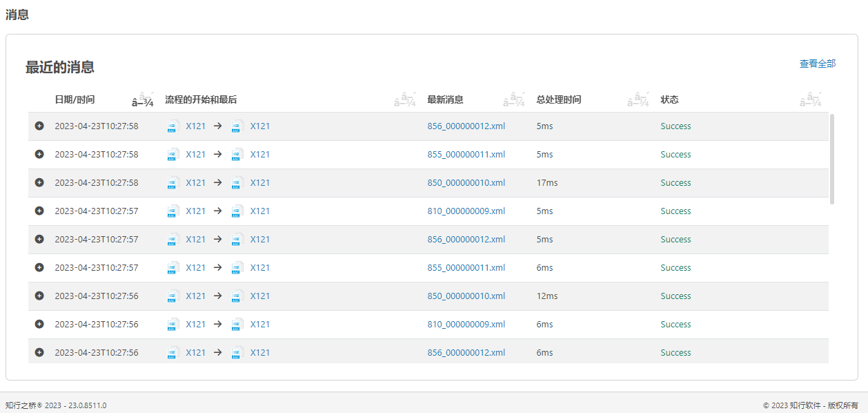Open 810_000000009.xml from the 10:27:56 row

466,325
